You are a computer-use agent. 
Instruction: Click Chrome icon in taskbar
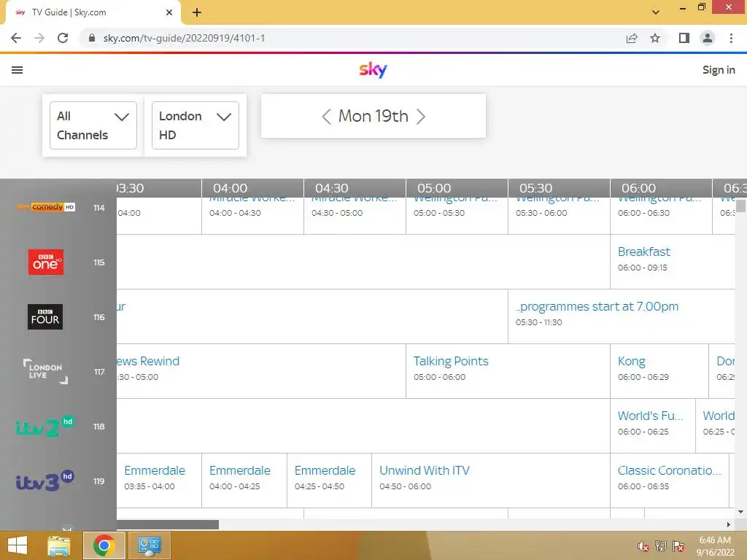[x=104, y=545]
